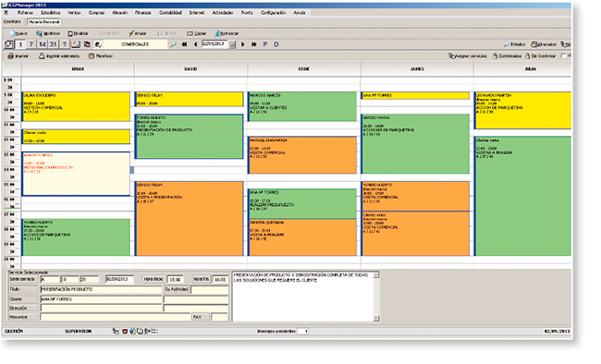The width and height of the screenshot is (601, 364).
Task: Select the Anular action icon
Action: point(131,33)
